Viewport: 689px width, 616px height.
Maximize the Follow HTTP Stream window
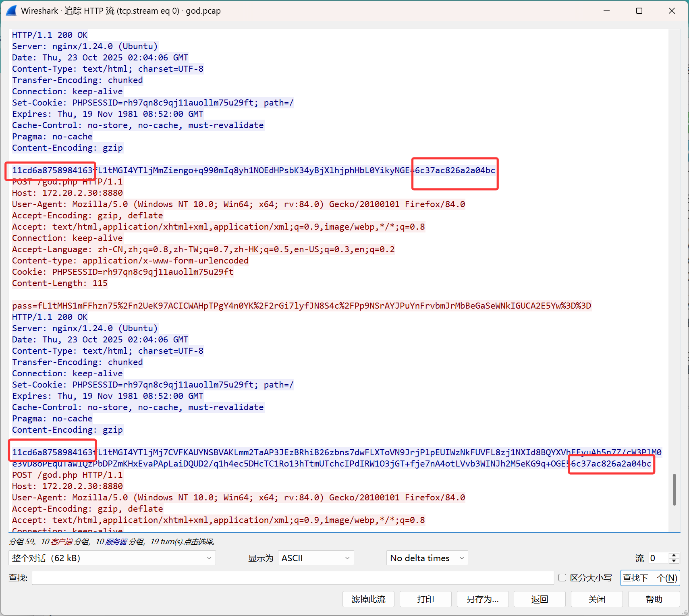pyautogui.click(x=639, y=11)
